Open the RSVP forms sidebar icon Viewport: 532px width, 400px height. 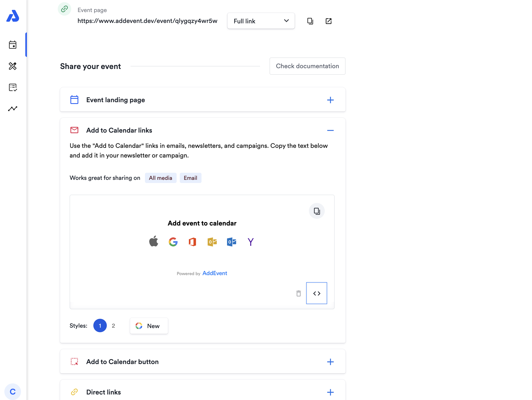(12, 87)
